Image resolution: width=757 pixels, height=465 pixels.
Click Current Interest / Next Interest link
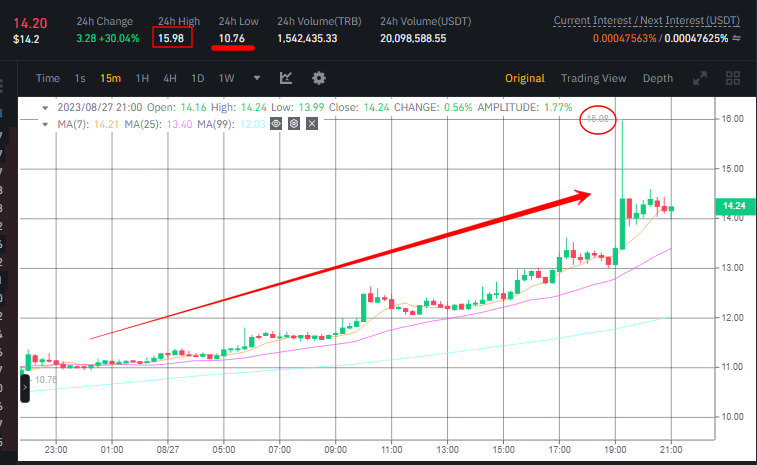click(646, 21)
